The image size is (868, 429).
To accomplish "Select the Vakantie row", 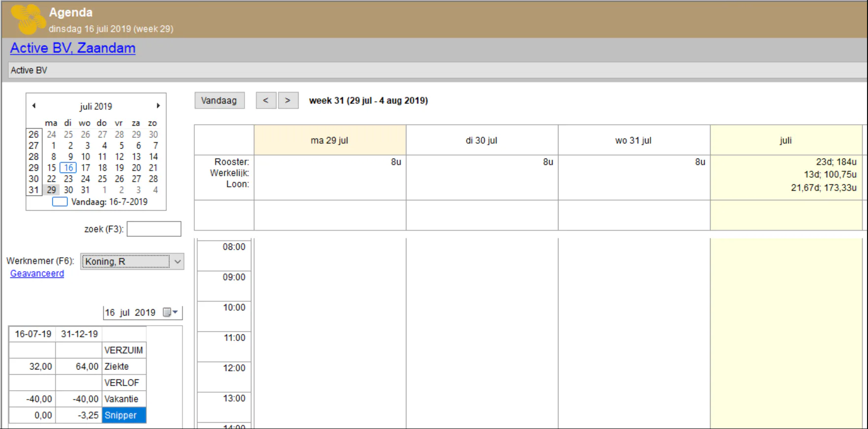I will point(77,399).
